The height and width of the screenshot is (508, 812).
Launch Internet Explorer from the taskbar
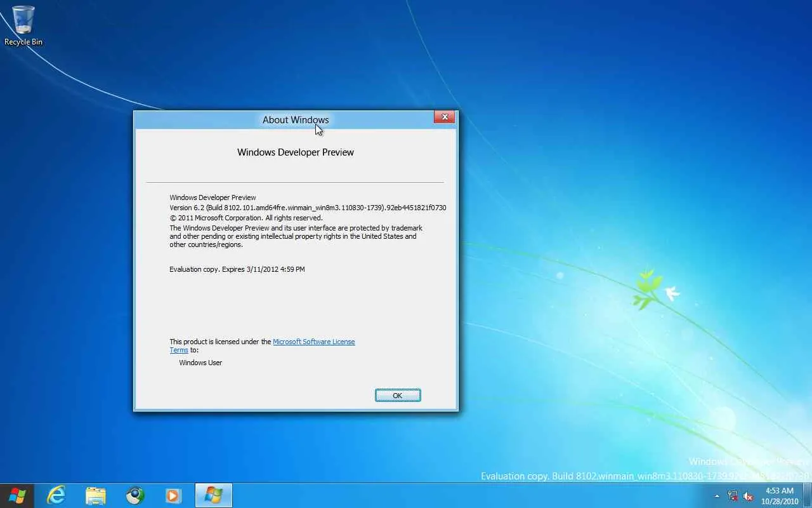tap(56, 495)
